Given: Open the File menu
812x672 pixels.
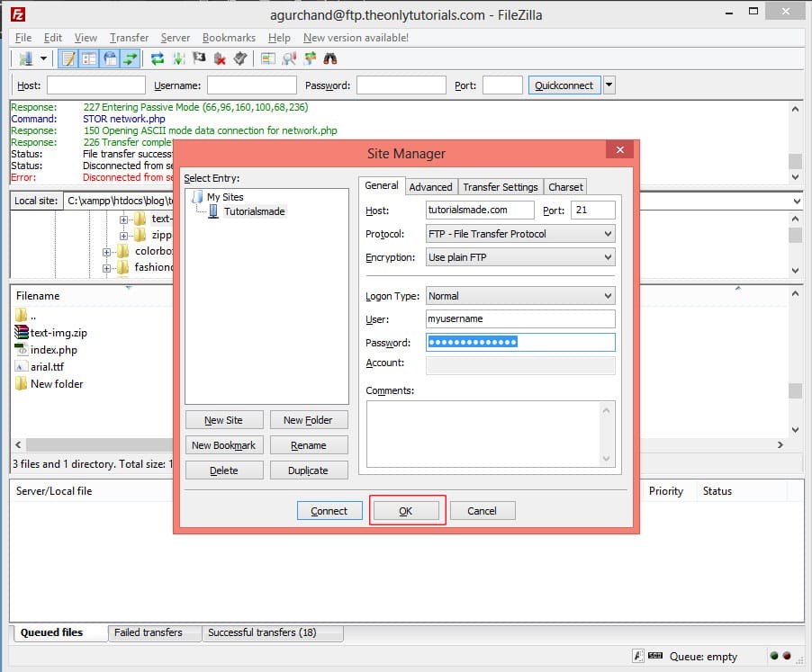Looking at the screenshot, I should coord(23,37).
